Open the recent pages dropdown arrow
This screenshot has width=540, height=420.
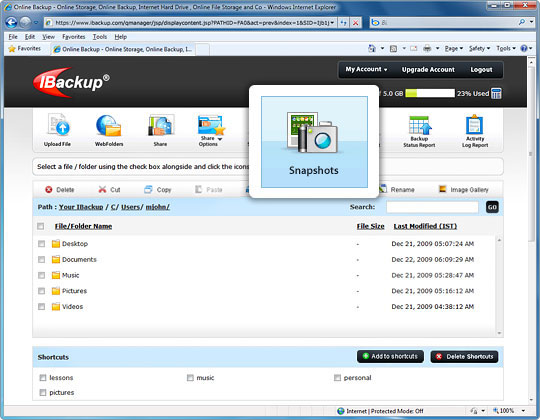click(36, 23)
